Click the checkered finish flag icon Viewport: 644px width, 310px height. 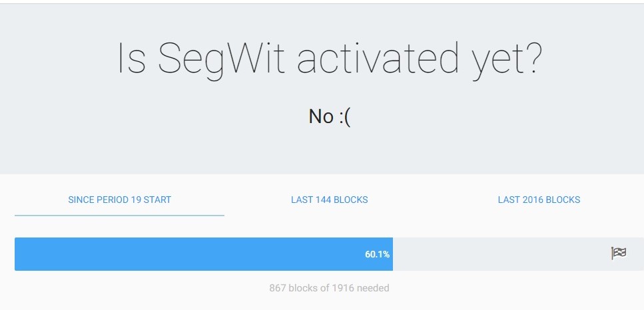619,253
